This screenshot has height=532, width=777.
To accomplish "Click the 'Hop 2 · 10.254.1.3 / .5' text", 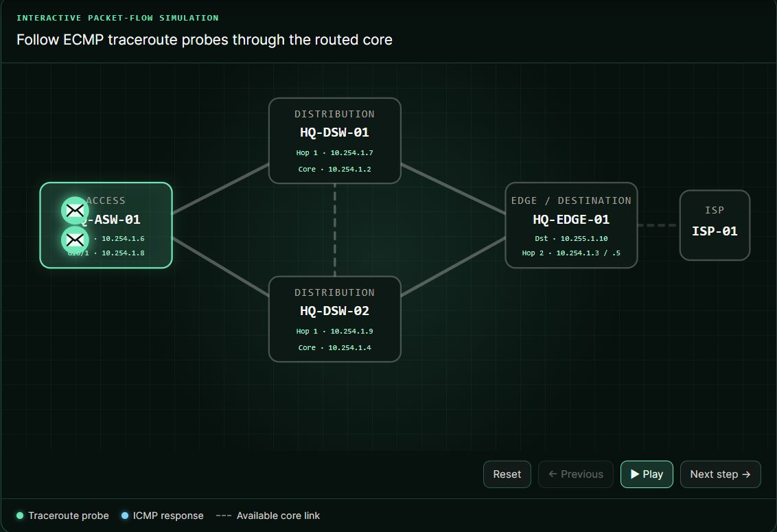I will tap(571, 253).
